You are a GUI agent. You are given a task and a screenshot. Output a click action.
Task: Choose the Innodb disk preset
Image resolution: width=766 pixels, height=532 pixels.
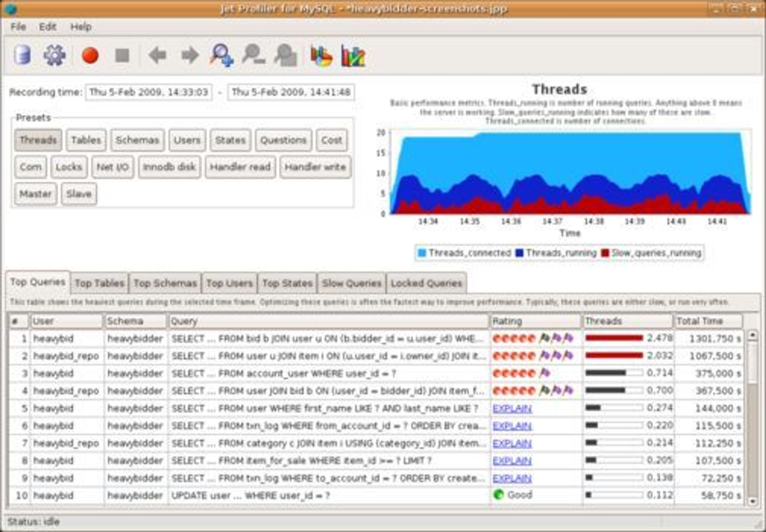pos(169,167)
